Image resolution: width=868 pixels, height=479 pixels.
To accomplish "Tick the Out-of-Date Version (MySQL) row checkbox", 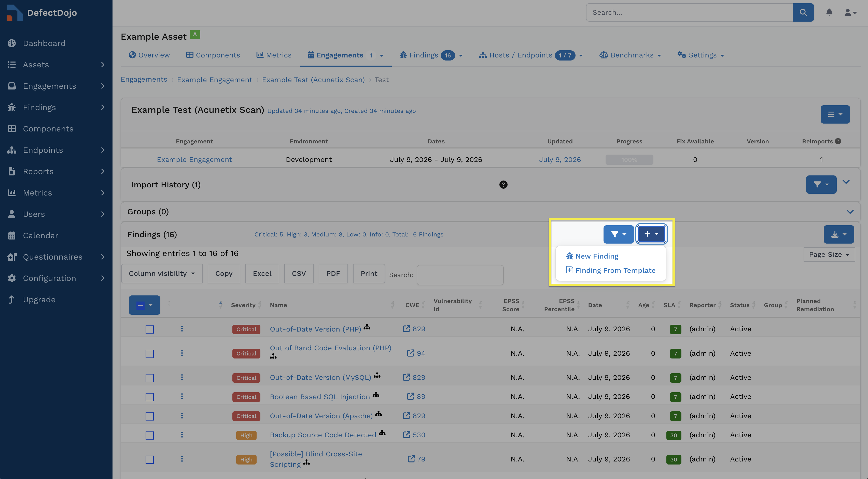I will point(150,378).
